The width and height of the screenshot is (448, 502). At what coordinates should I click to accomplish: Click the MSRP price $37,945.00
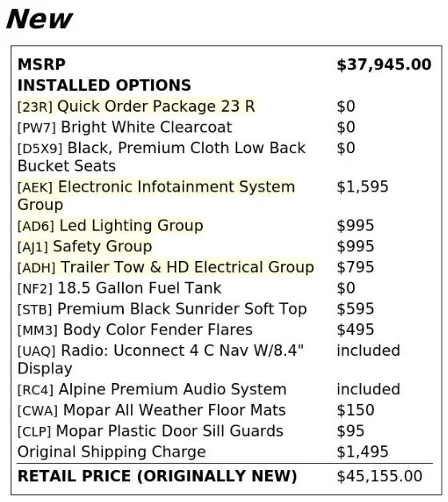(384, 65)
